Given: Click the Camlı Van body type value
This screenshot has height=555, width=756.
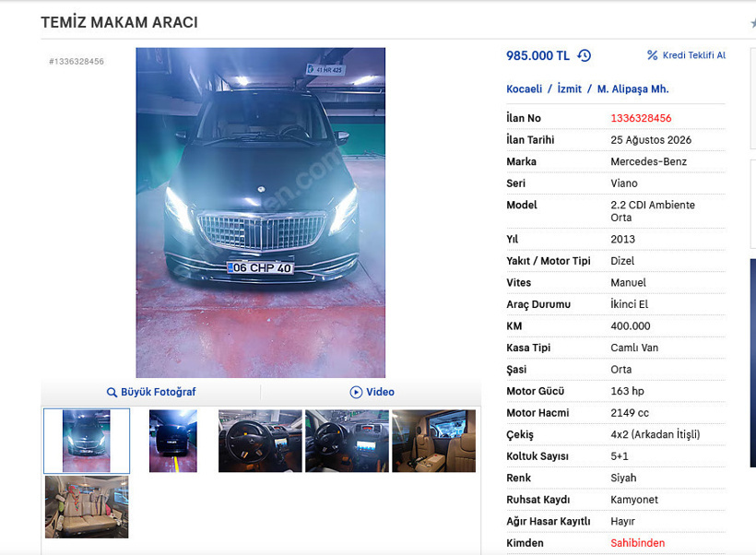Looking at the screenshot, I should (634, 348).
